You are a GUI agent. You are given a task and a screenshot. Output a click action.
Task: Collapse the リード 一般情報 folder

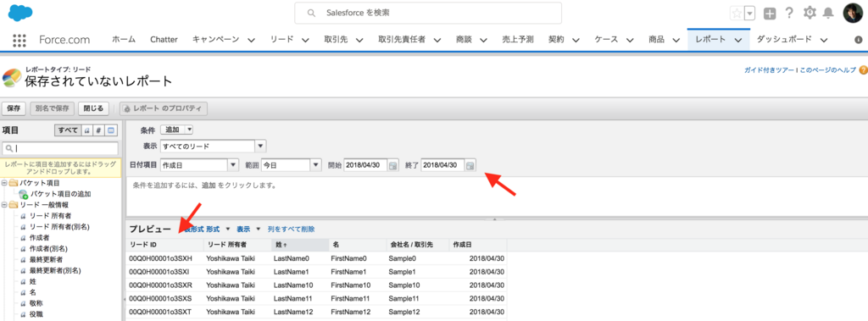click(5, 205)
